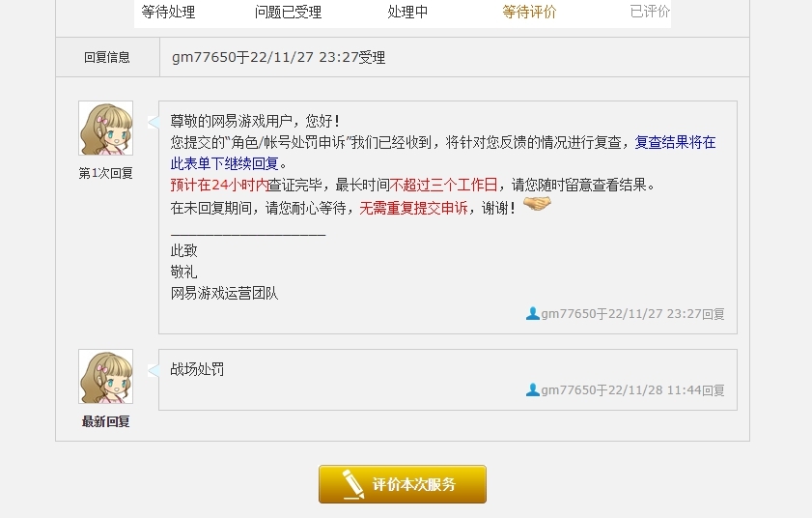Click the blue 复查结果将在此表单下继续回复 text
Viewport: 812px width, 518px height.
click(443, 153)
